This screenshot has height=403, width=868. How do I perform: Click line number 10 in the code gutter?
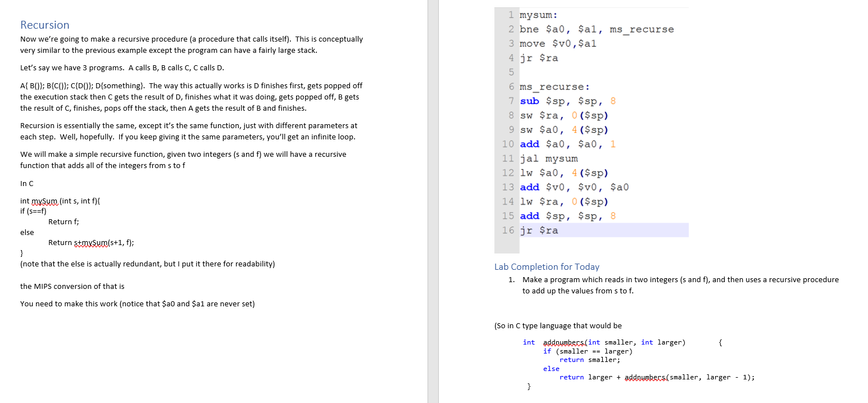508,144
